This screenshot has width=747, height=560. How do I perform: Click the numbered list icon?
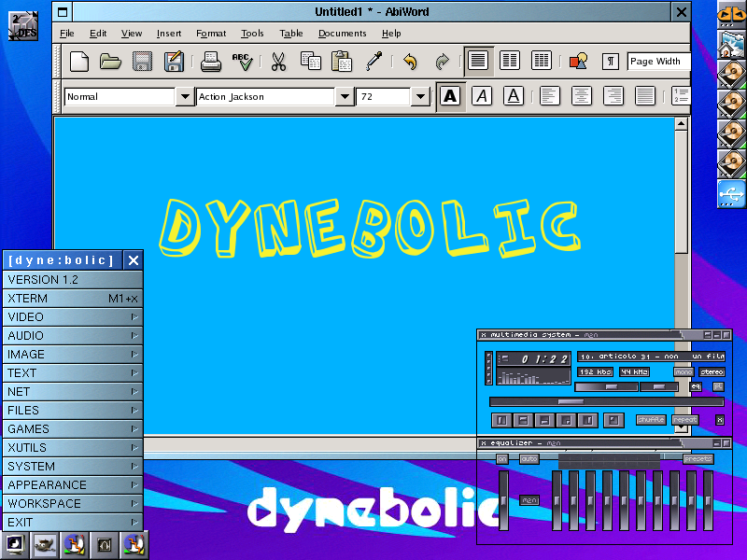[x=681, y=96]
